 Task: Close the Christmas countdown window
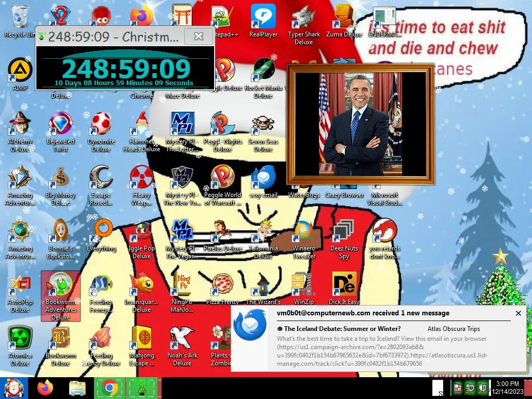(198, 36)
